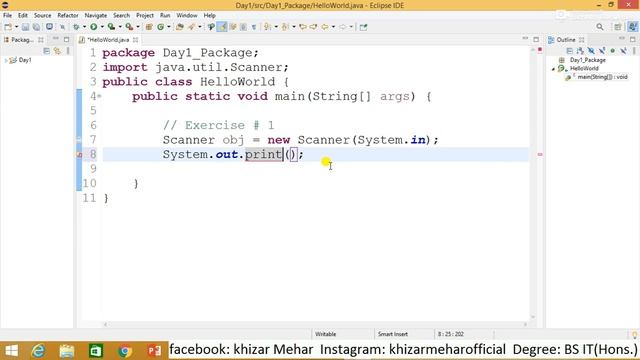Click the editor horizontal scrollbar
The width and height of the screenshot is (640, 360).
pyautogui.click(x=315, y=324)
